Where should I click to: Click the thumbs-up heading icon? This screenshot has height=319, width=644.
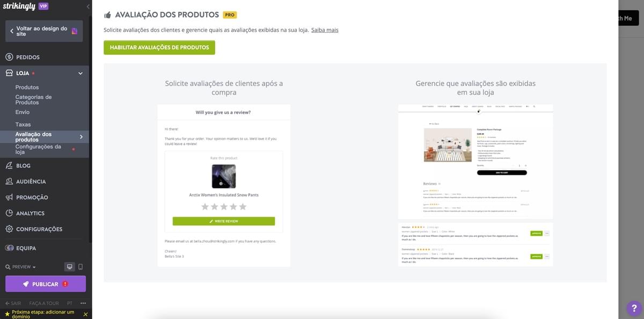[107, 15]
